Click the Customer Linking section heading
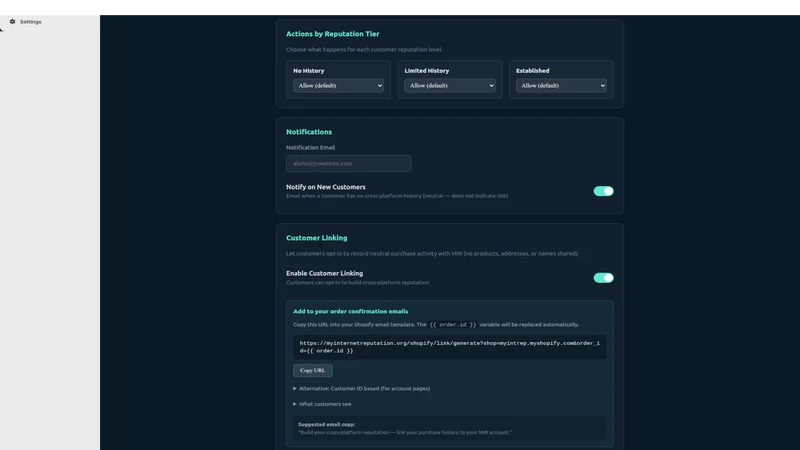The width and height of the screenshot is (800, 450). click(316, 238)
